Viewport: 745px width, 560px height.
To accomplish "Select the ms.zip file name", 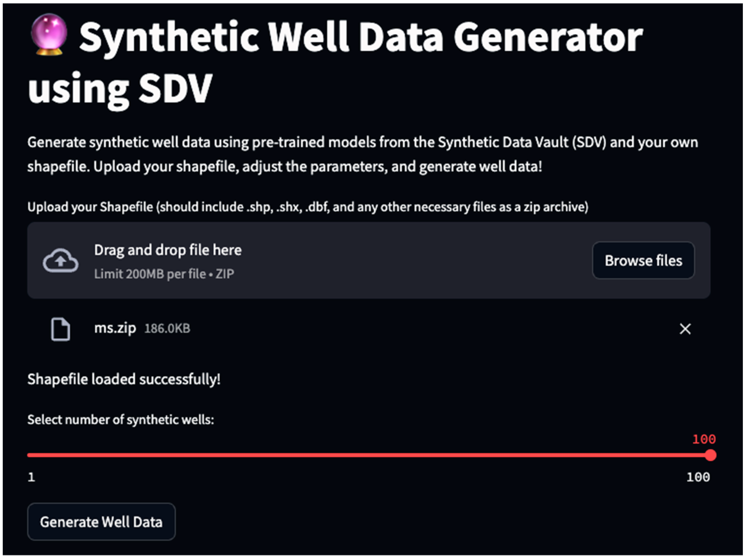I will pyautogui.click(x=115, y=328).
